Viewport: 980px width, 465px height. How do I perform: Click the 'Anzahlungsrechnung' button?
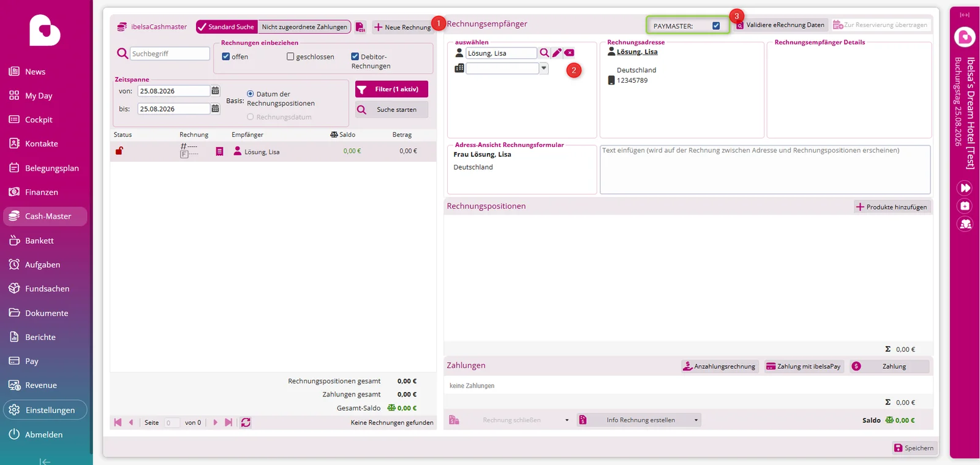point(720,366)
